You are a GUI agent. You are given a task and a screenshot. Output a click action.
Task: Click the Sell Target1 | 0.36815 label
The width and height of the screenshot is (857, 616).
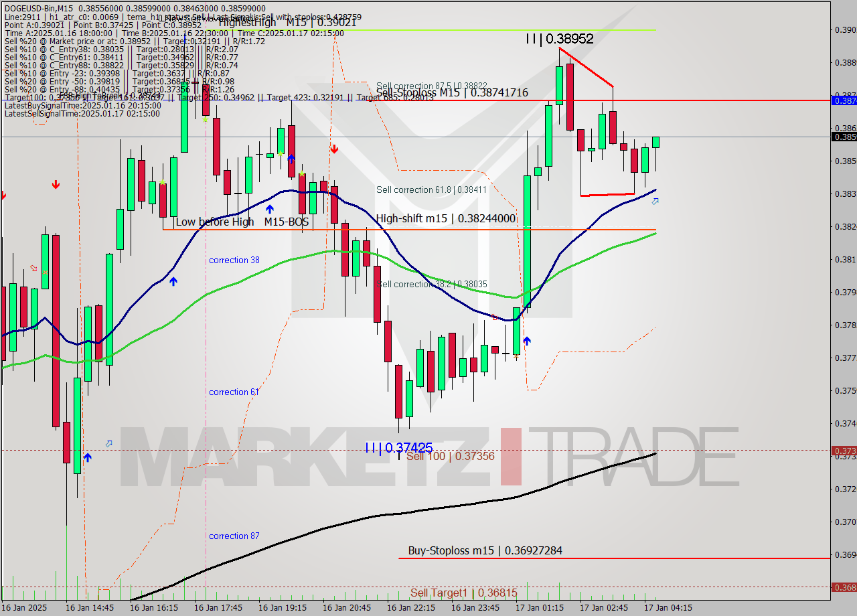[463, 593]
